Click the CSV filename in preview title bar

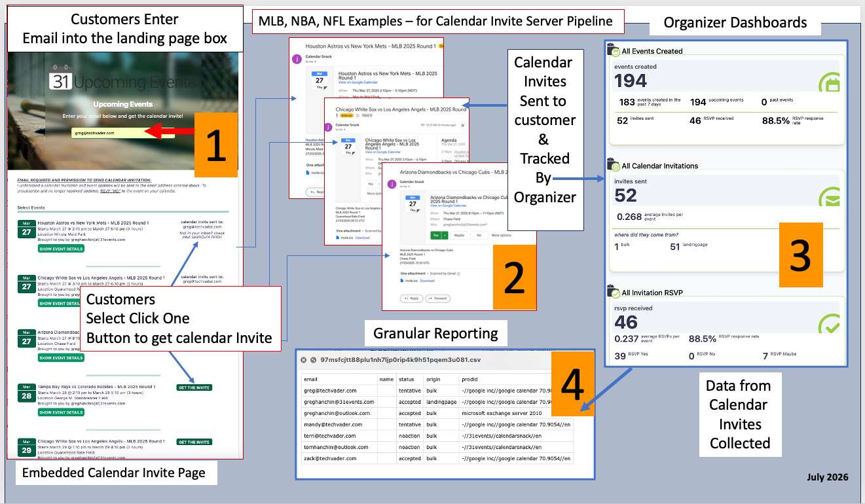(x=401, y=360)
